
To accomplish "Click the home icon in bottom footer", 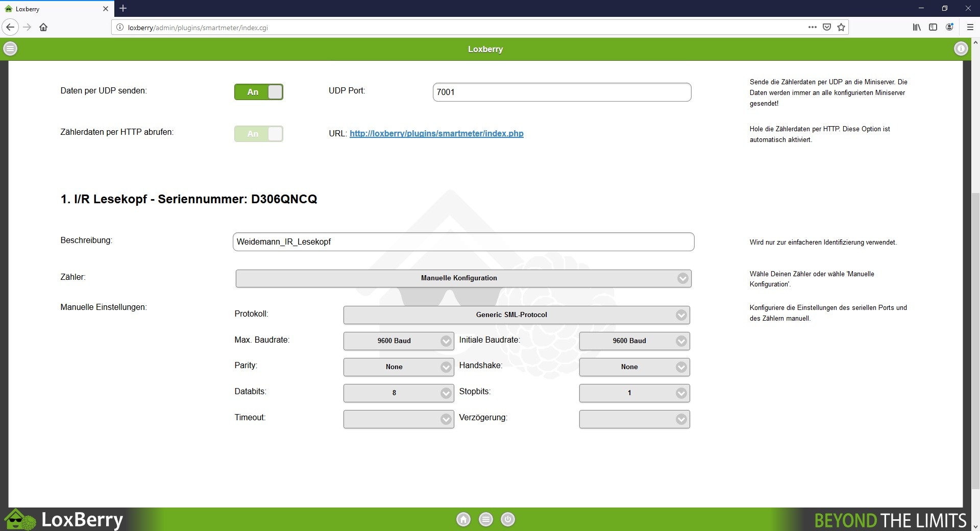I will coord(463,519).
